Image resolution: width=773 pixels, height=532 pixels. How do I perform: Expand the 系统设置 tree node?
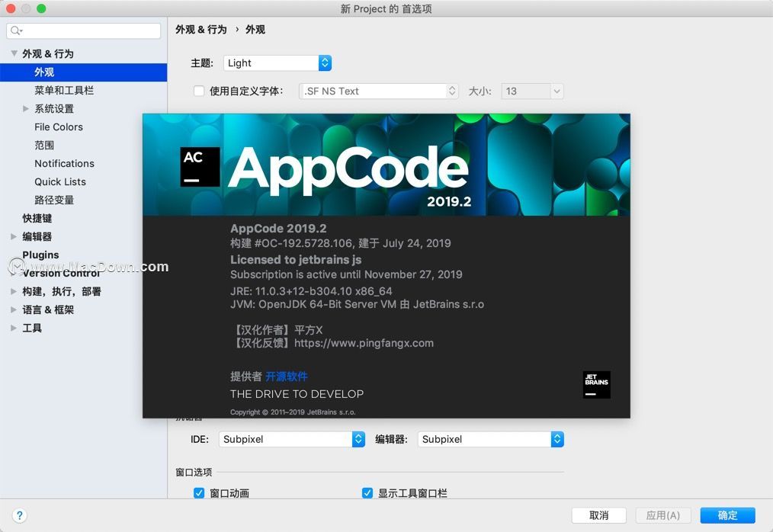coord(26,108)
